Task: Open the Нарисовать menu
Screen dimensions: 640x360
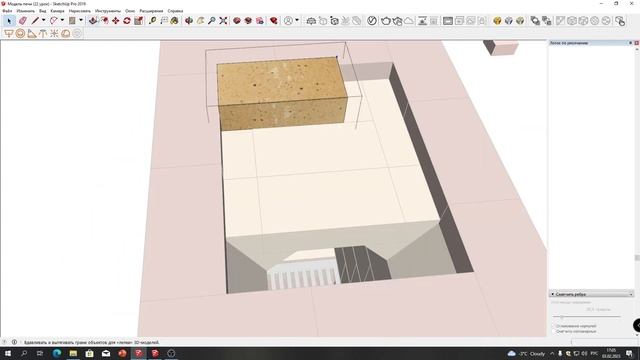Action: pyautogui.click(x=80, y=11)
